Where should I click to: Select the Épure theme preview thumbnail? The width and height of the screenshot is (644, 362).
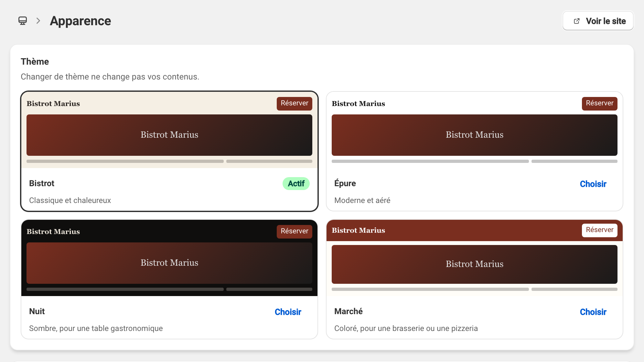(x=475, y=130)
